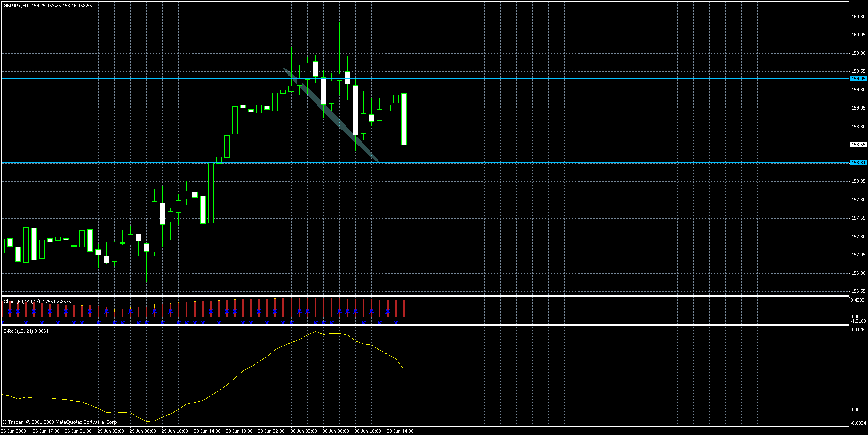Click the last candlestick on the price chart
This screenshot has height=435, width=868.
coord(404,120)
